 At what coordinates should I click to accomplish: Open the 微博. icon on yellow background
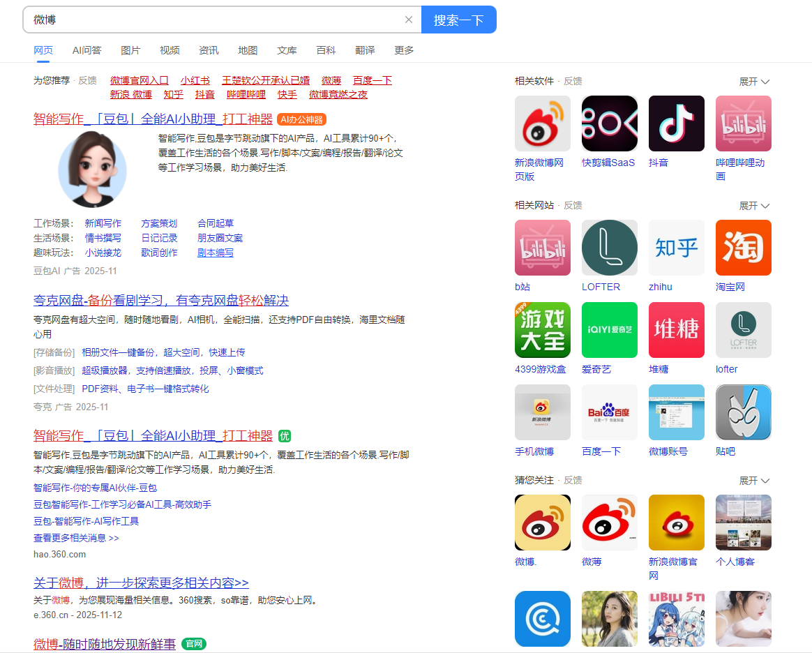pos(542,523)
